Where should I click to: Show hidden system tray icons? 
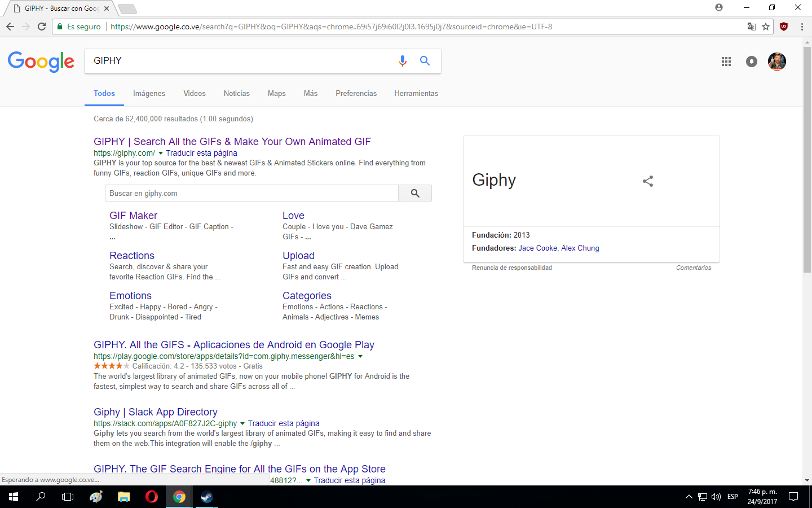(689, 497)
